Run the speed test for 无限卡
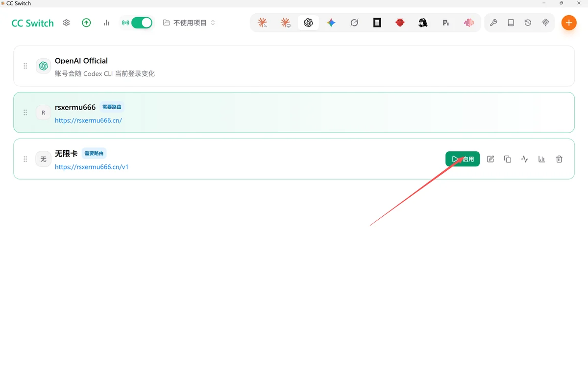This screenshot has height=369, width=588. (x=525, y=159)
